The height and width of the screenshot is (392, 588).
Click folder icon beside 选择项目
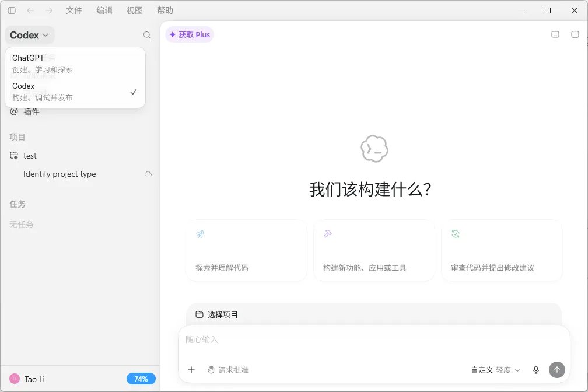199,314
